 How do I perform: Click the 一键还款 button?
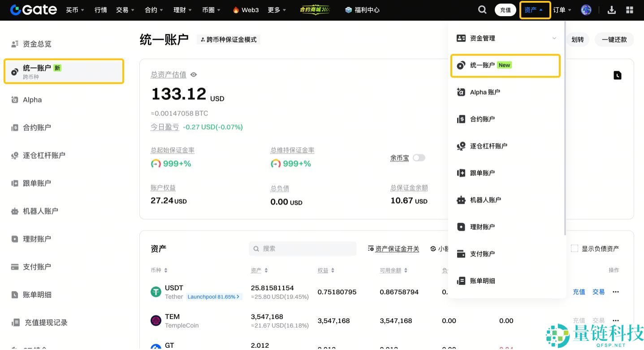pos(614,39)
